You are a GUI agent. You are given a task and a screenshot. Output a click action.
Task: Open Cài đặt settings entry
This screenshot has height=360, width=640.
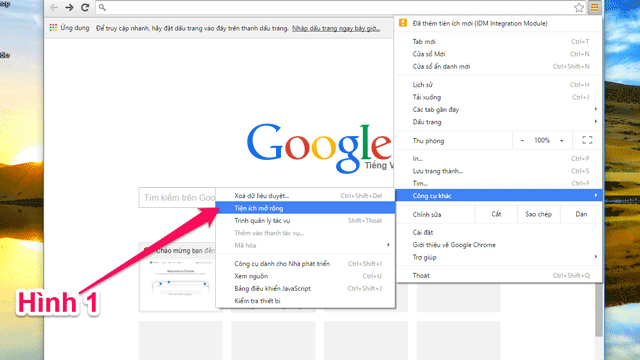[x=498, y=233]
